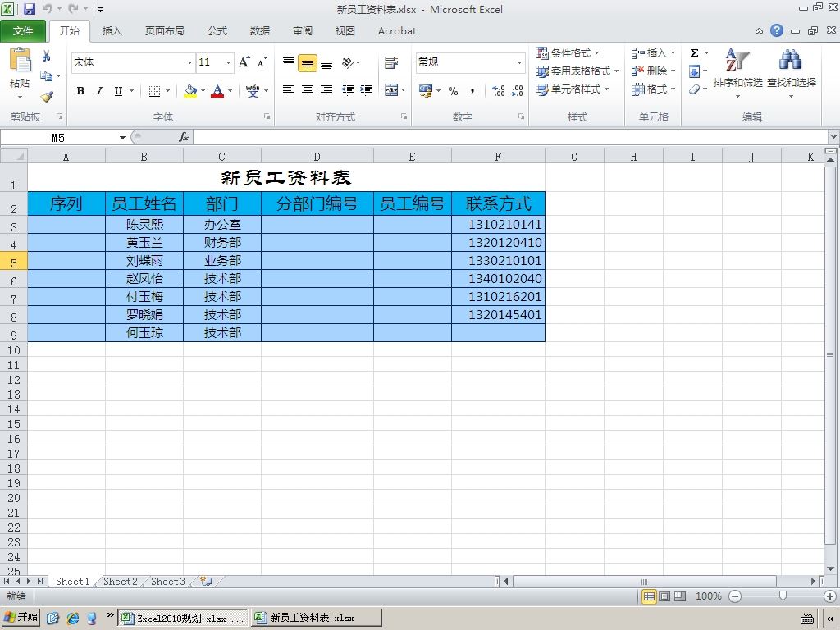This screenshot has width=840, height=630.
Task: Open Internet Explorer from quick launch
Action: pos(73,618)
